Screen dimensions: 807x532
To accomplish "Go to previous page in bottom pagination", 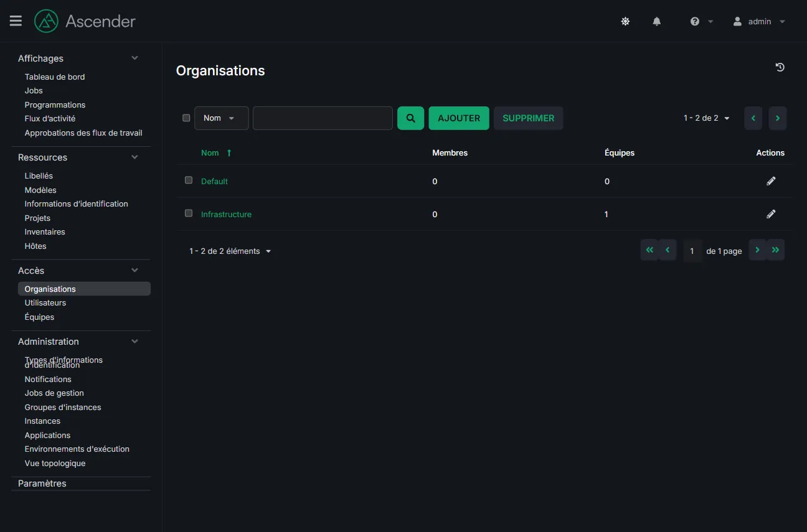I will [668, 250].
